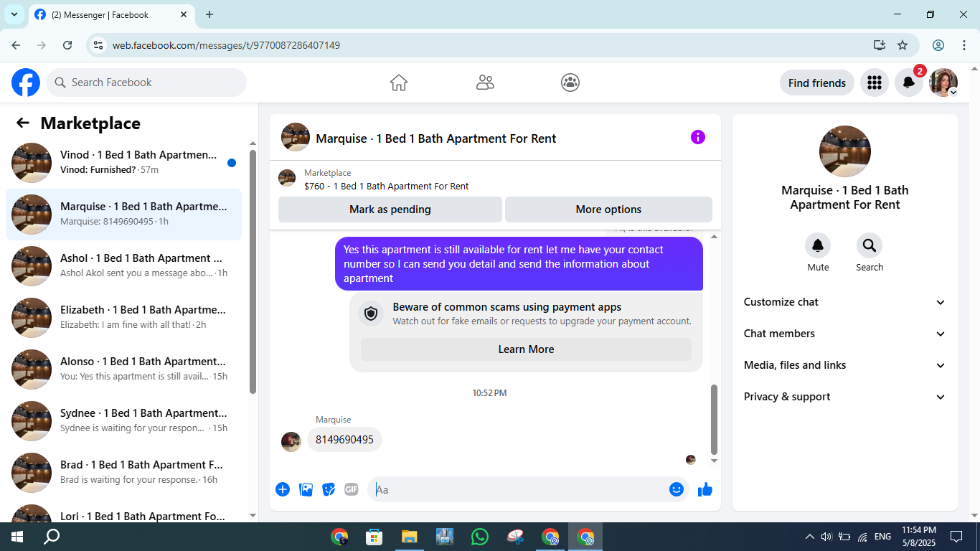View site information icon beside the URL
The width and height of the screenshot is (980, 551).
tap(99, 45)
